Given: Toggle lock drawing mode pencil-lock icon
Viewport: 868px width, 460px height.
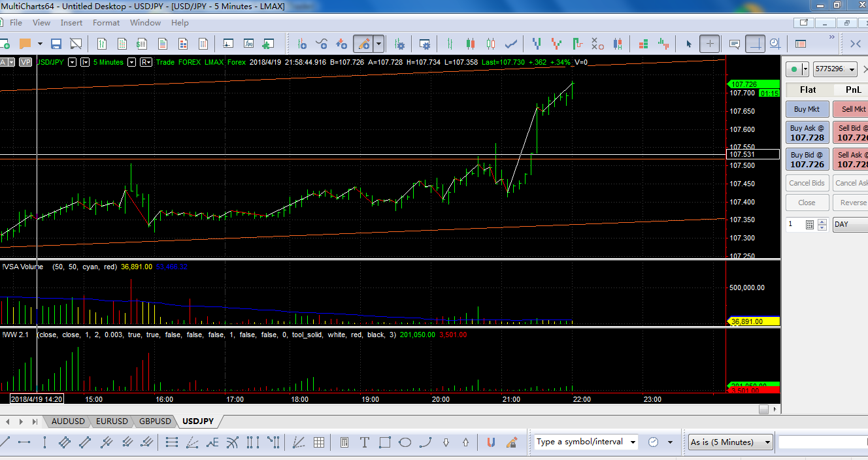Looking at the screenshot, I should pos(512,442).
